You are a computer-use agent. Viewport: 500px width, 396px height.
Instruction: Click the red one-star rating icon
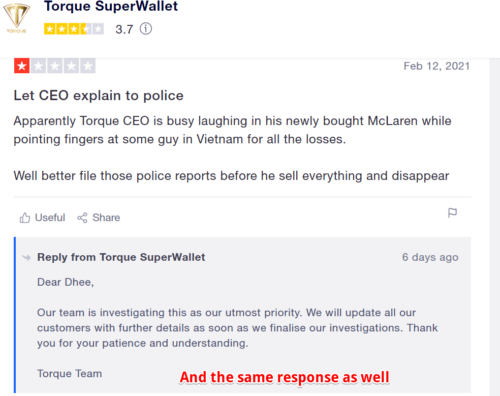tap(22, 66)
